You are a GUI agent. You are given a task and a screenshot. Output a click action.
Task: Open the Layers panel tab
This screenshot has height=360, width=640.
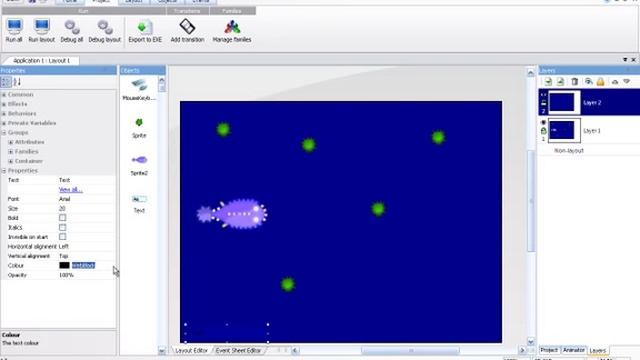click(x=598, y=351)
